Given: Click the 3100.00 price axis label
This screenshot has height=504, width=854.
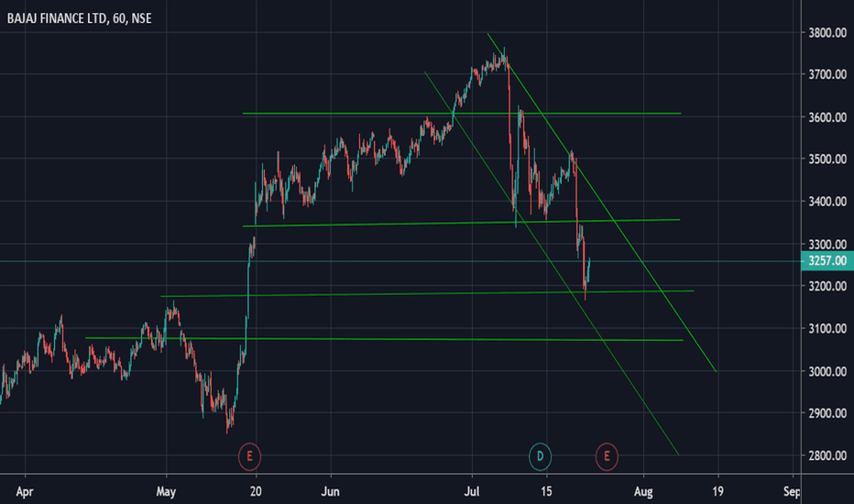Looking at the screenshot, I should [x=827, y=329].
